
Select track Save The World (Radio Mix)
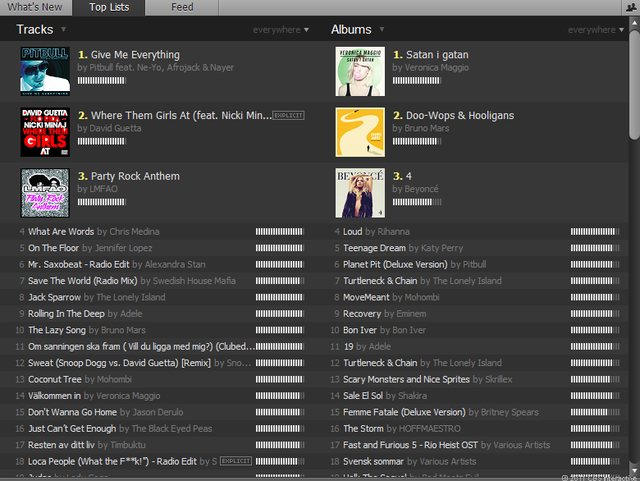82,281
